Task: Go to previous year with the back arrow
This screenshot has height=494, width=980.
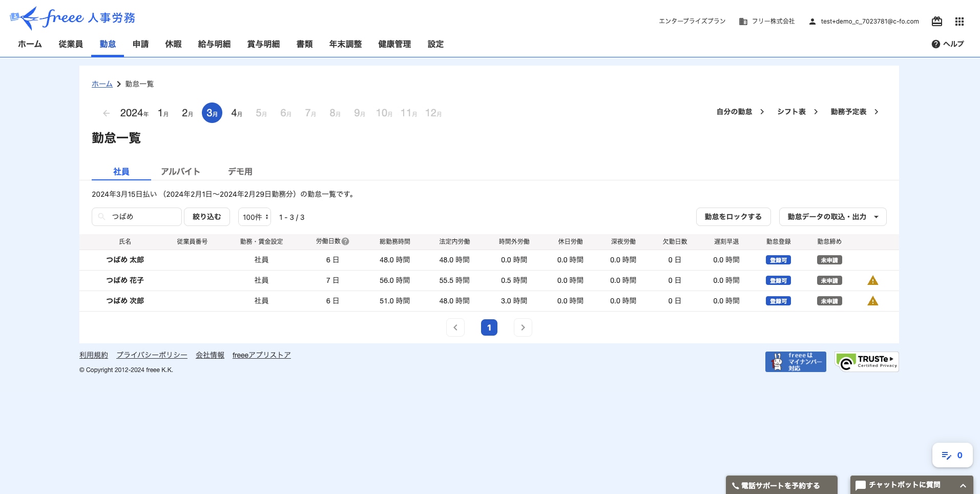Action: click(106, 113)
